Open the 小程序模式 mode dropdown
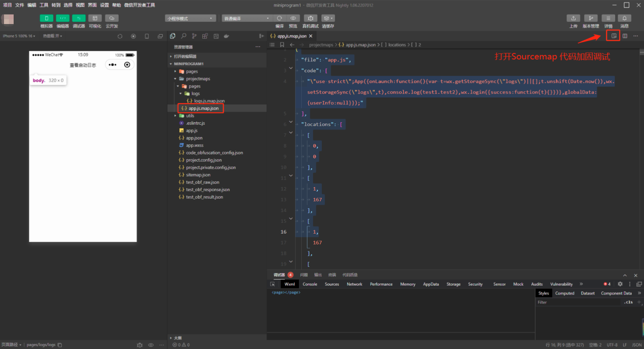The width and height of the screenshot is (644, 349). click(190, 18)
